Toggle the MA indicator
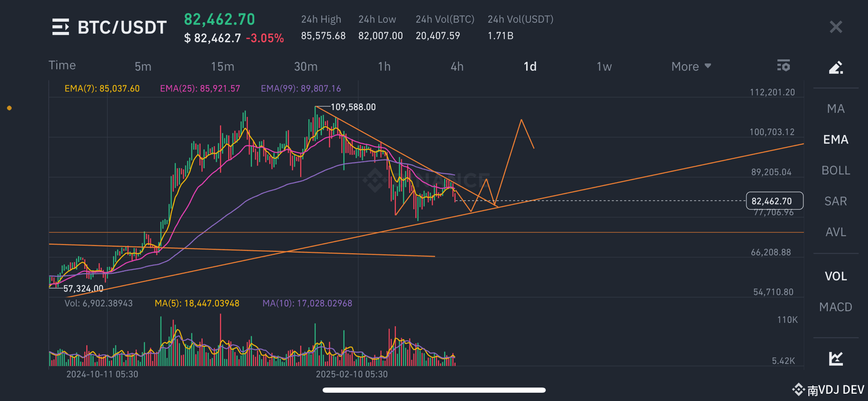Image resolution: width=868 pixels, height=401 pixels. click(836, 108)
